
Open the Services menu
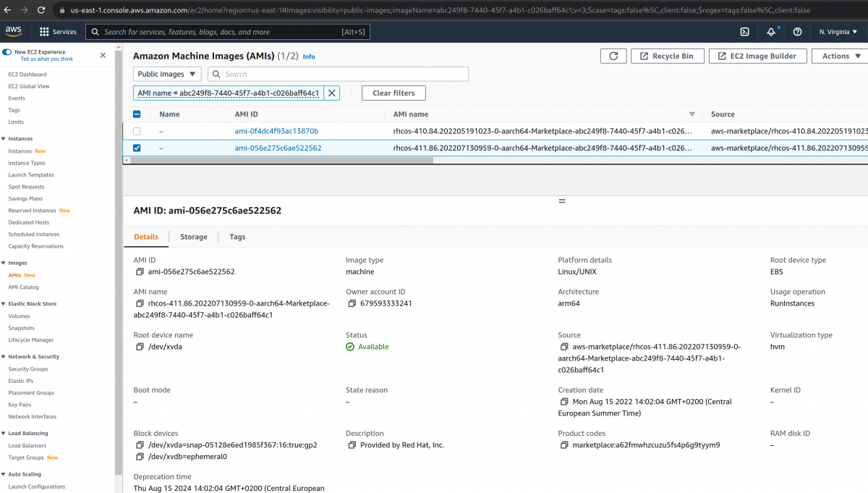tap(64, 32)
